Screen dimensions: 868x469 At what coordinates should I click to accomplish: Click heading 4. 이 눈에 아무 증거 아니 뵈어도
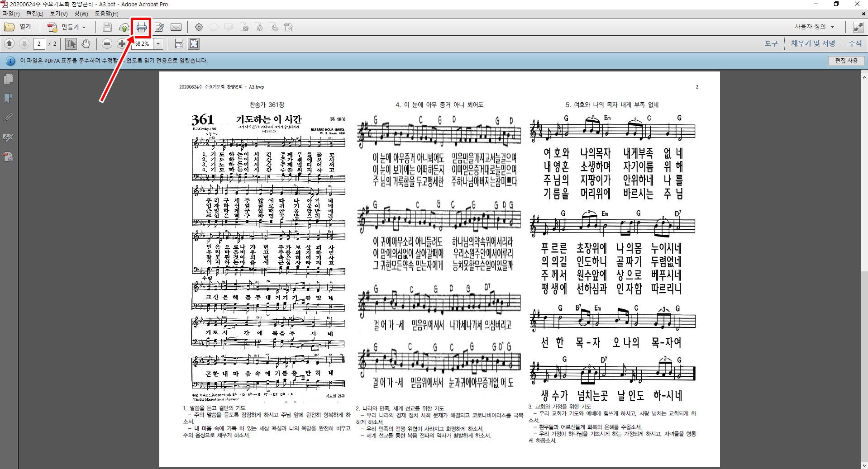pyautogui.click(x=439, y=104)
